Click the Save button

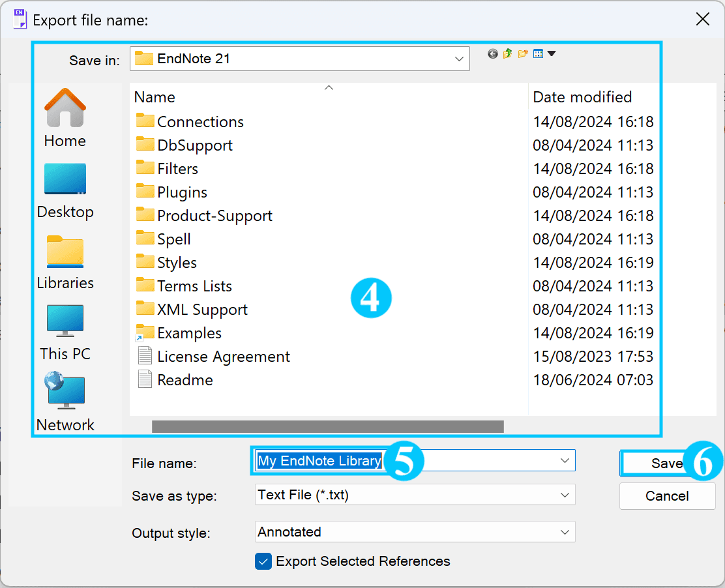click(667, 463)
